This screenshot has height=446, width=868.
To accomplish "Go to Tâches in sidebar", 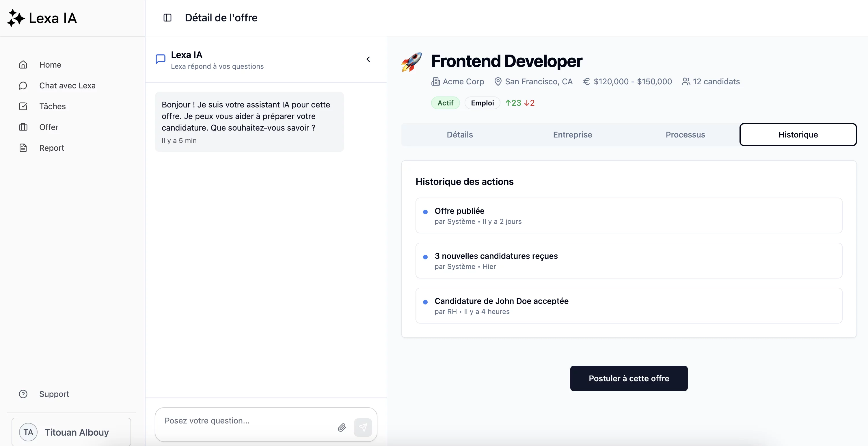I will click(x=52, y=107).
